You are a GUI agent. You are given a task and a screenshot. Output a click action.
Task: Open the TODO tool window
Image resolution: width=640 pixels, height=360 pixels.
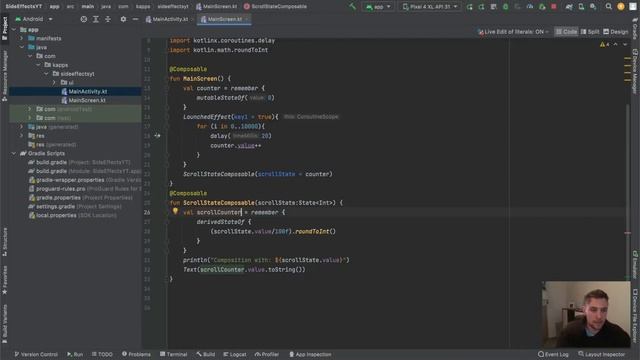coord(102,354)
